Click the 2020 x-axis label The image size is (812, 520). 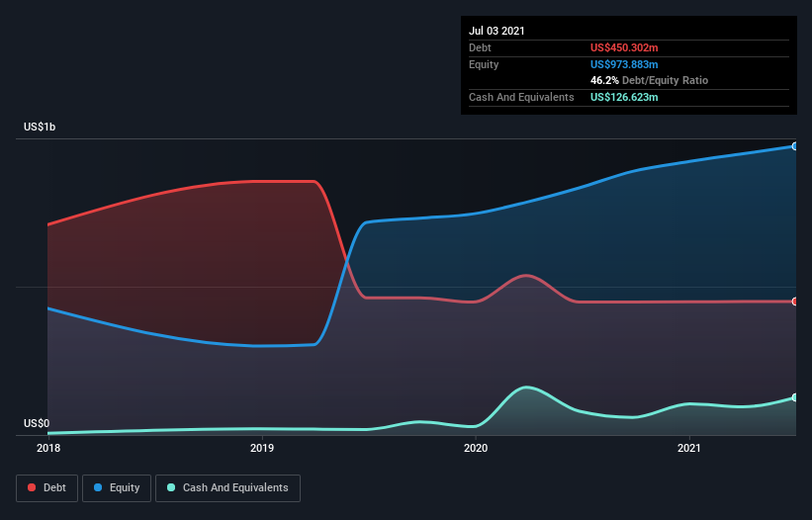tap(476, 448)
